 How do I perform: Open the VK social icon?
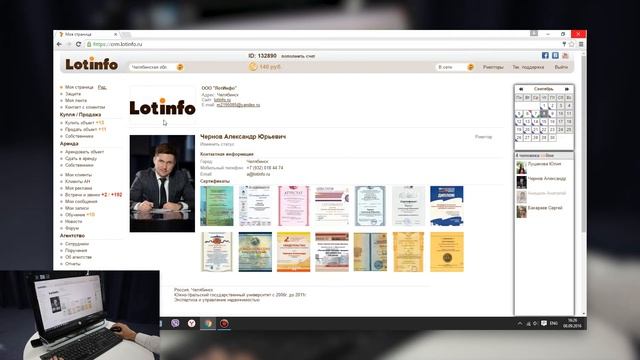pos(555,55)
